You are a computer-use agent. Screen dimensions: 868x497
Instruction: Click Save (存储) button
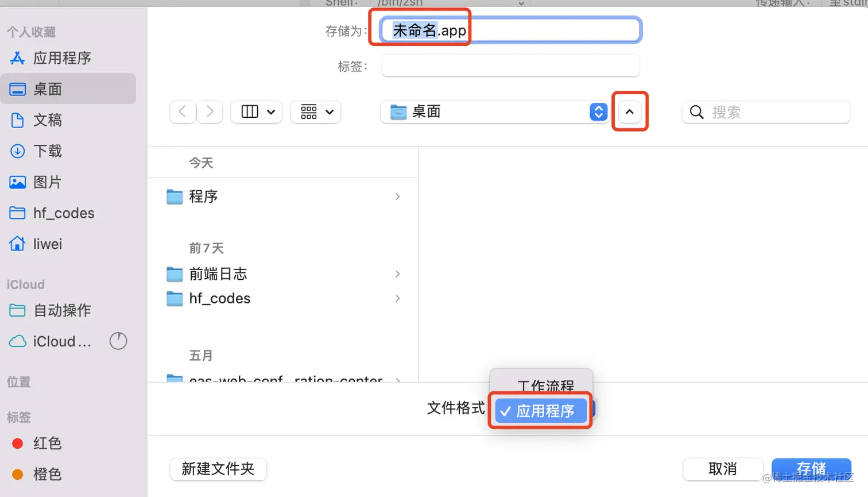point(811,469)
